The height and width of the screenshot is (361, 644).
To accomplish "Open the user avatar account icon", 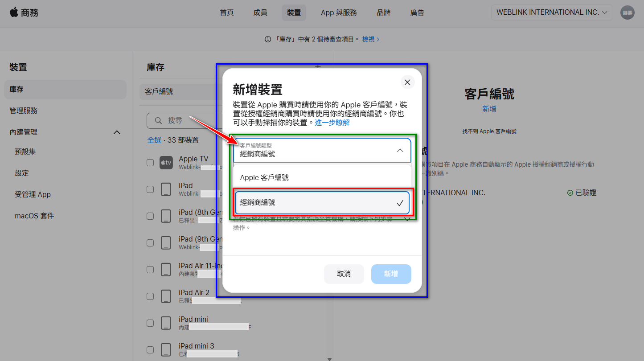I will pos(628,12).
